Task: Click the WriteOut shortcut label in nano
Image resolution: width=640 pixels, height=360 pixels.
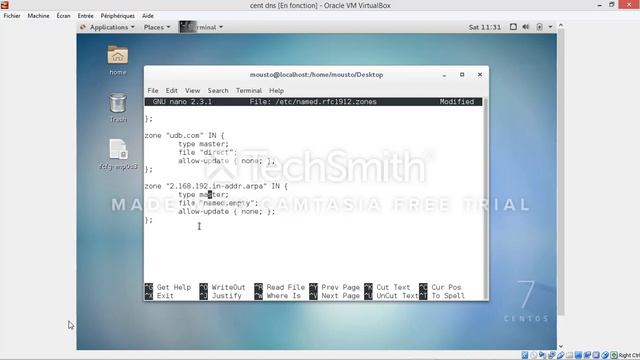Action: 228,287
